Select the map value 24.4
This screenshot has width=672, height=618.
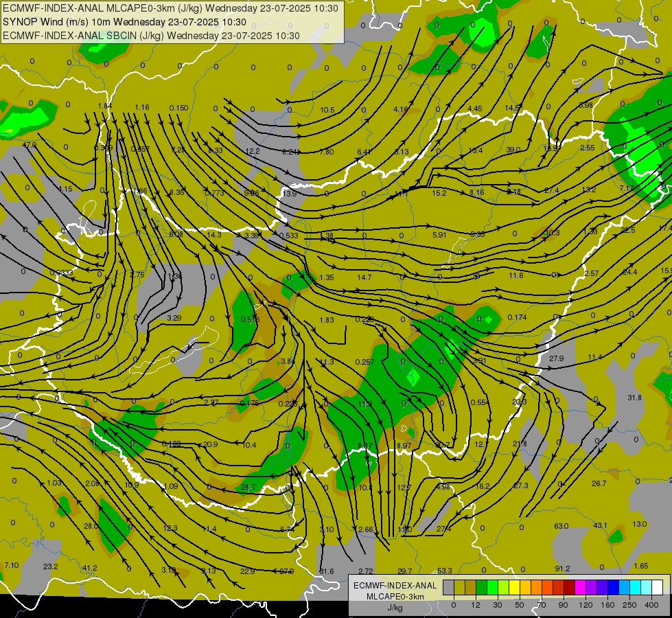[x=630, y=272]
